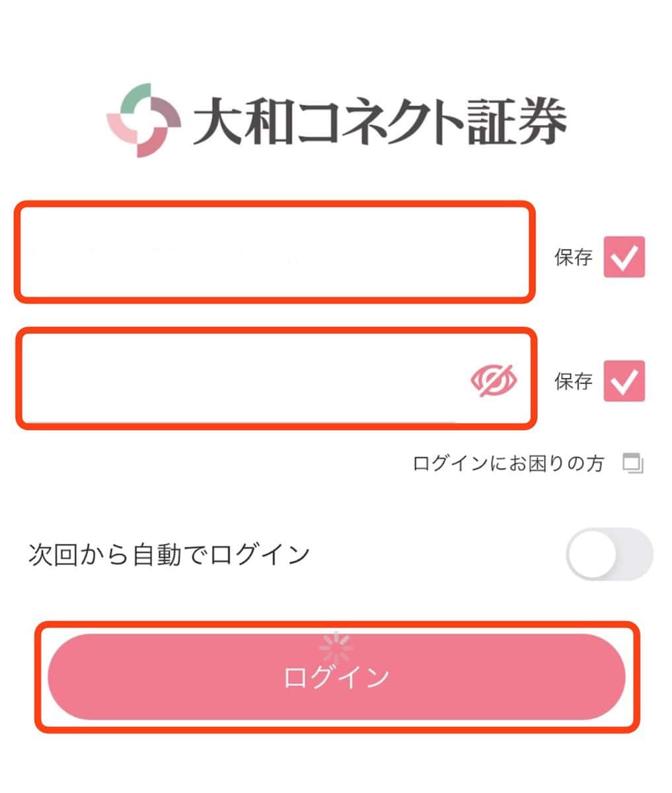Uncheck the 保存 checkbox beside the login ID field
Screen dimensions: 672x793
(x=624, y=256)
